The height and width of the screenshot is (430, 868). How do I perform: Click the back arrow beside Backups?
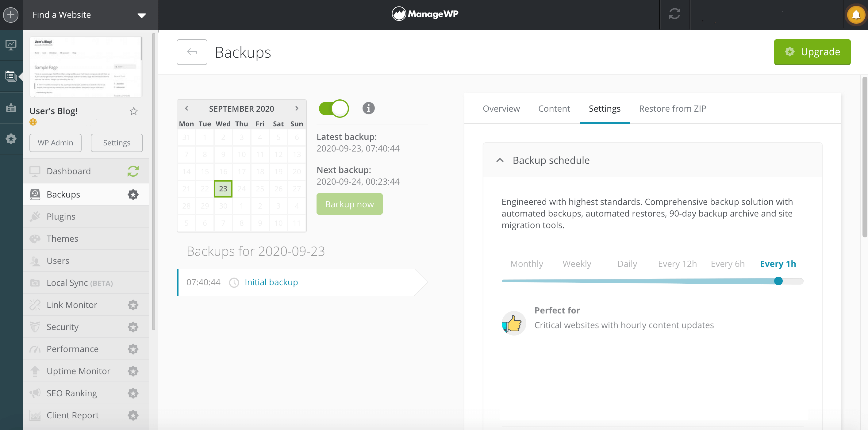192,52
